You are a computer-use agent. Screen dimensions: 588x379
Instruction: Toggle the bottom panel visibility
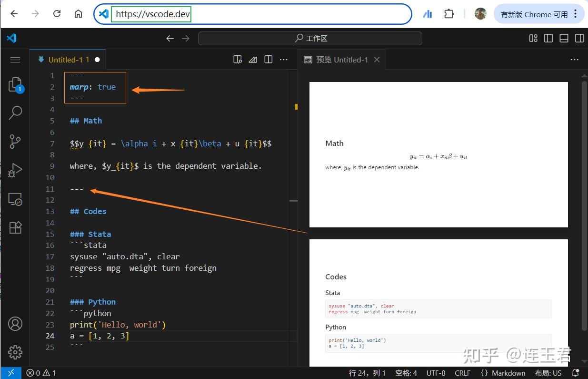tap(564, 38)
